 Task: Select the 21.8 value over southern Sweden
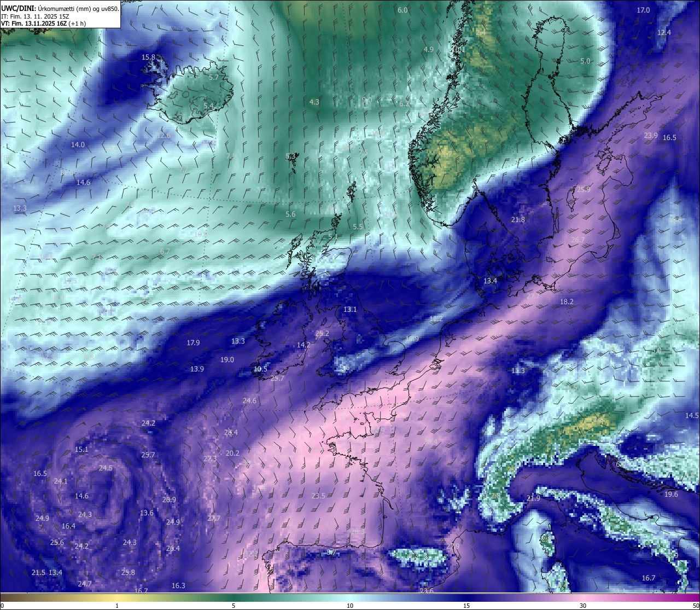point(518,219)
